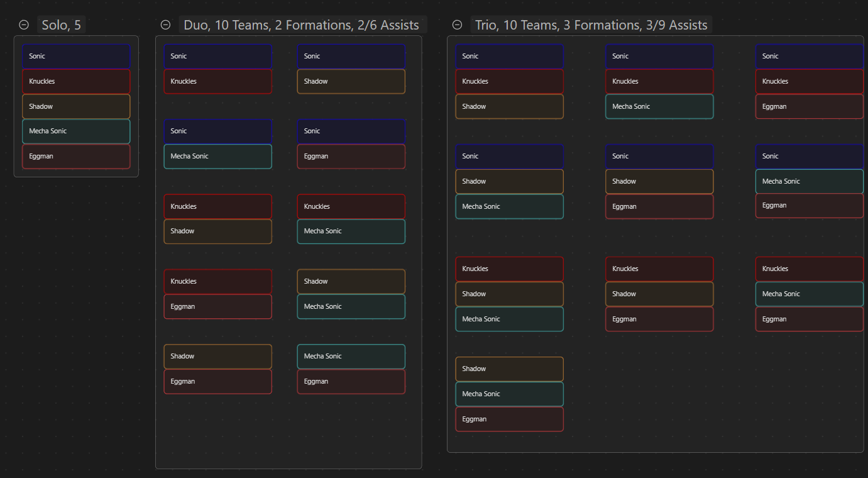
Task: Select the Knuckles card in the Solo group
Action: pyautogui.click(x=76, y=82)
